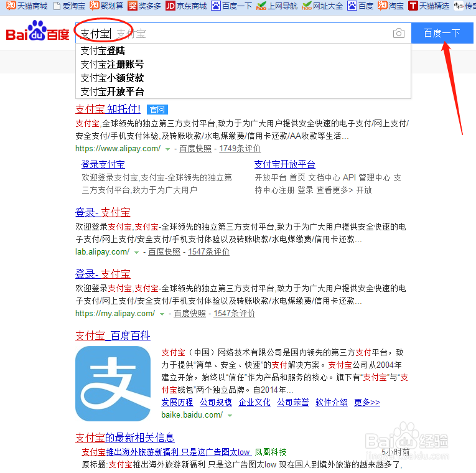Viewport: 476px width, 473px height.
Task: Open the 爱淘宝 bookmark
Action: 69,6
